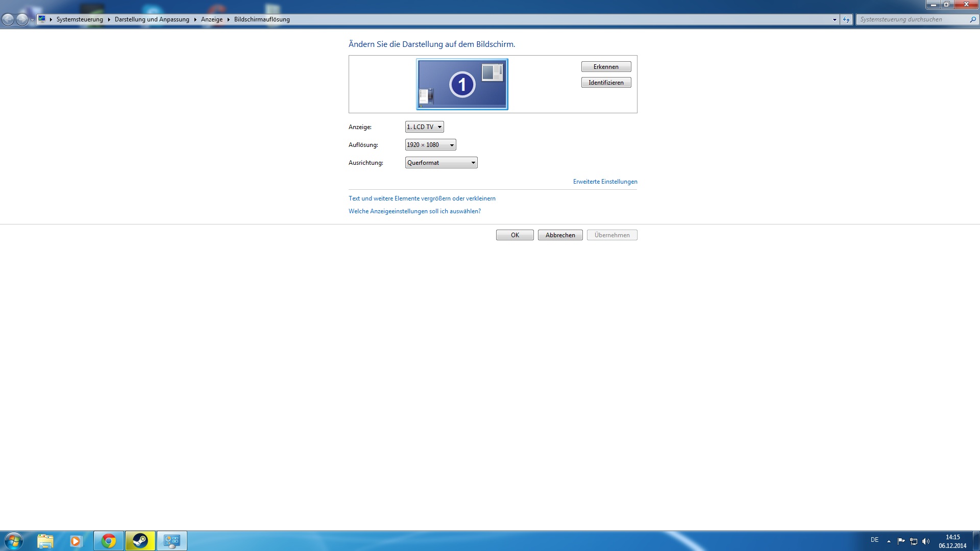The height and width of the screenshot is (551, 980).
Task: Select monitor 1 thumbnail
Action: [x=462, y=84]
